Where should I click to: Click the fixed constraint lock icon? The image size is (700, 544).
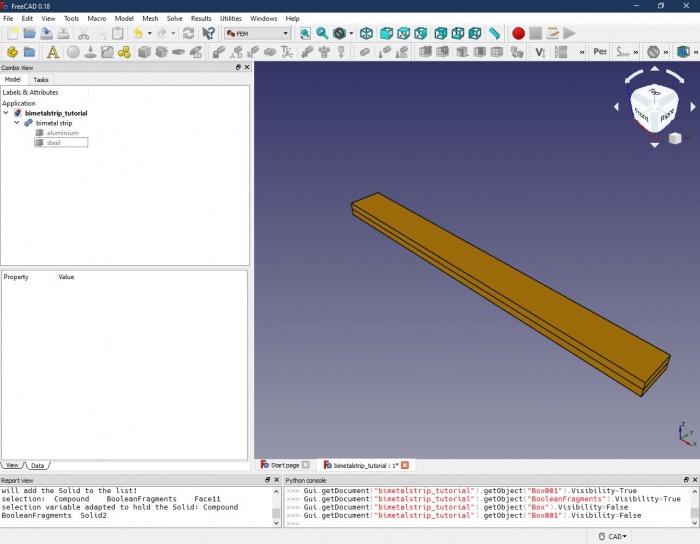[x=218, y=52]
